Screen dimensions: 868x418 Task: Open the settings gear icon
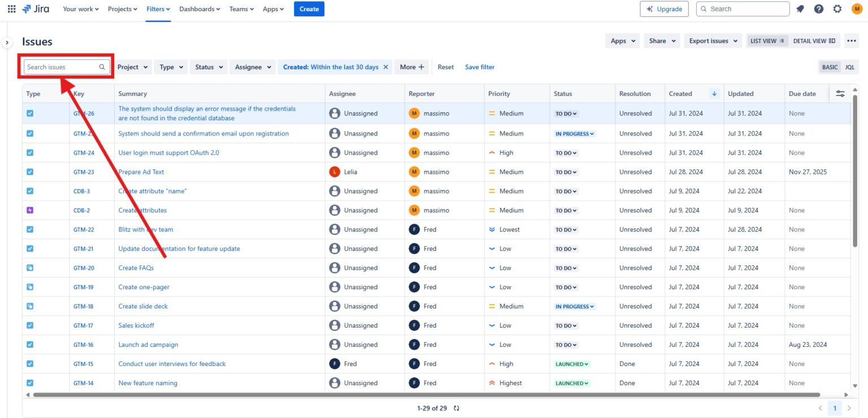pyautogui.click(x=837, y=8)
